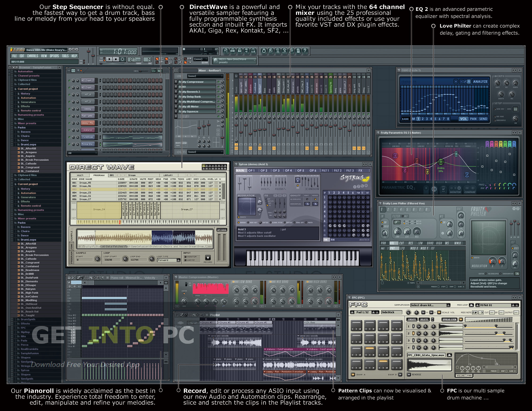Click the first icon in the Browser title bar
This screenshot has width=532, height=411.
point(10,67)
